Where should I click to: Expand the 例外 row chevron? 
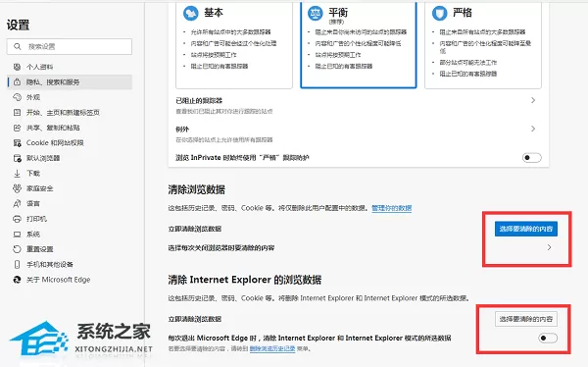533,129
